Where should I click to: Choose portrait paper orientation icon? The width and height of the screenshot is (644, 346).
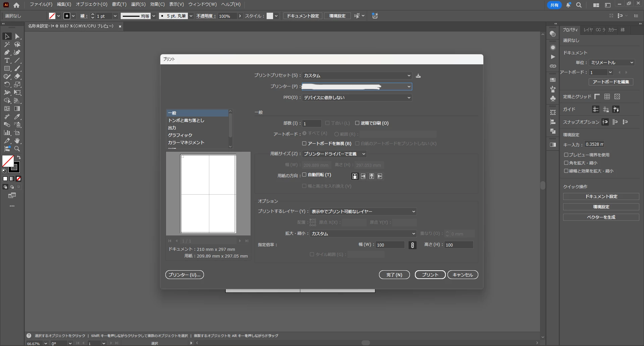pos(355,176)
